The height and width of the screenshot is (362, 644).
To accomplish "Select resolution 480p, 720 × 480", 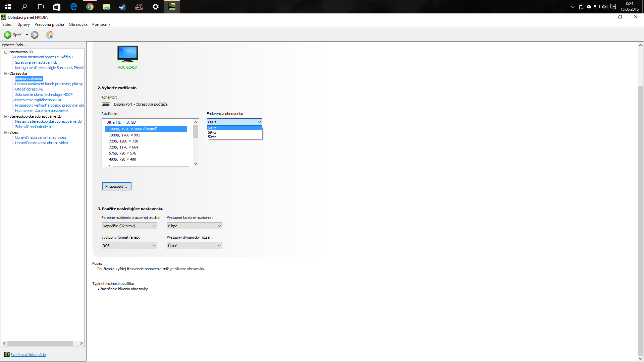I will click(x=146, y=159).
